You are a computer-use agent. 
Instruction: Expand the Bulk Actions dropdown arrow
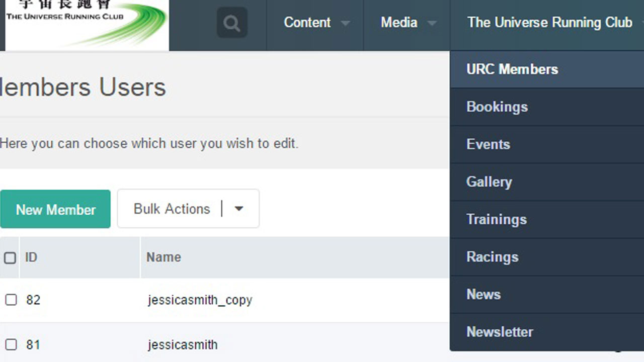click(239, 209)
